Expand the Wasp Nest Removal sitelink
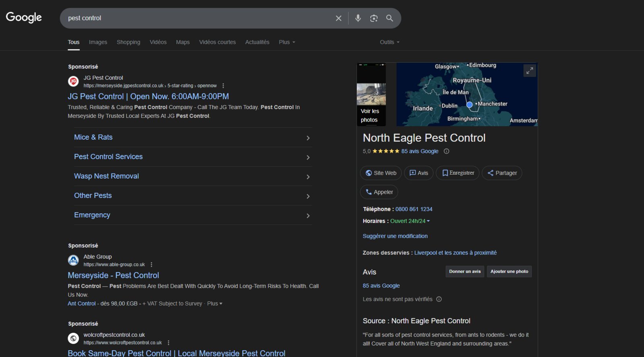This screenshot has height=357, width=644. [x=192, y=176]
